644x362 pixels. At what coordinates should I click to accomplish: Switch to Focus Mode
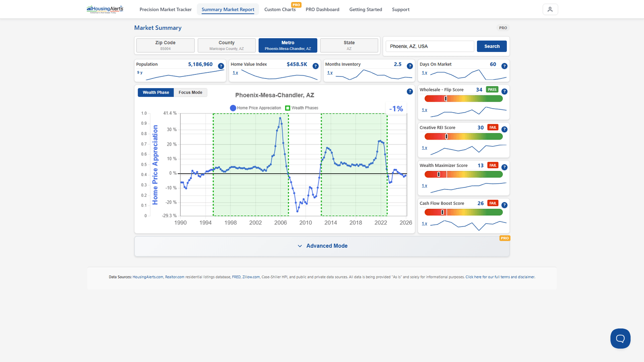click(x=190, y=93)
